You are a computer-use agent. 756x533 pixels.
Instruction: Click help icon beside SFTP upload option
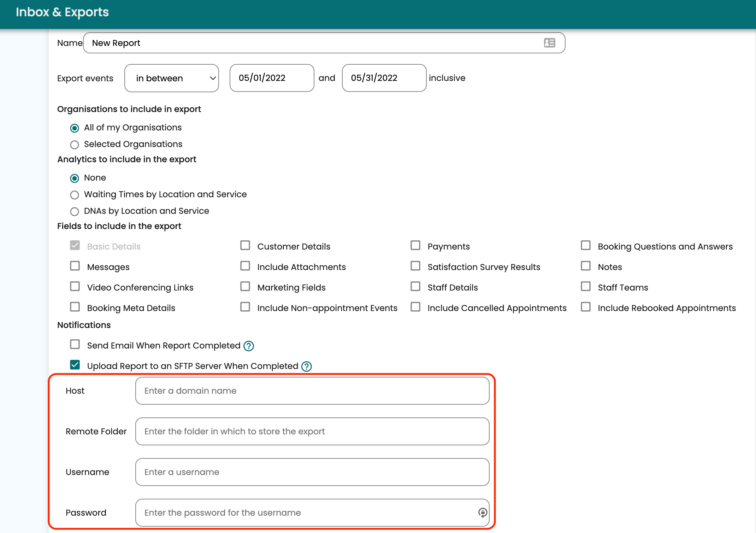tap(306, 366)
